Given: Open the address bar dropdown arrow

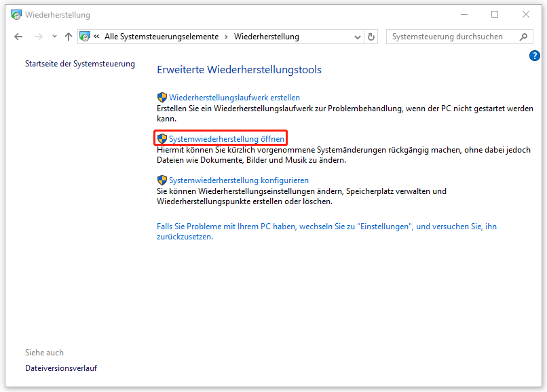Looking at the screenshot, I should 356,37.
